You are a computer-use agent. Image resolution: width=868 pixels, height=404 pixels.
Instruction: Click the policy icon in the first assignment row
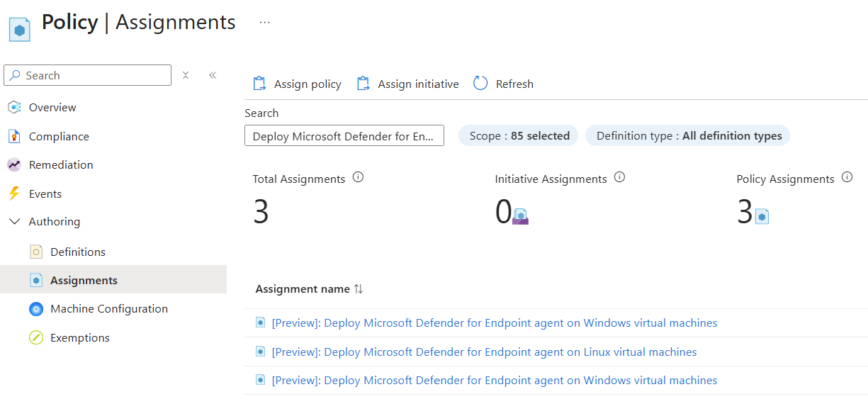click(260, 322)
